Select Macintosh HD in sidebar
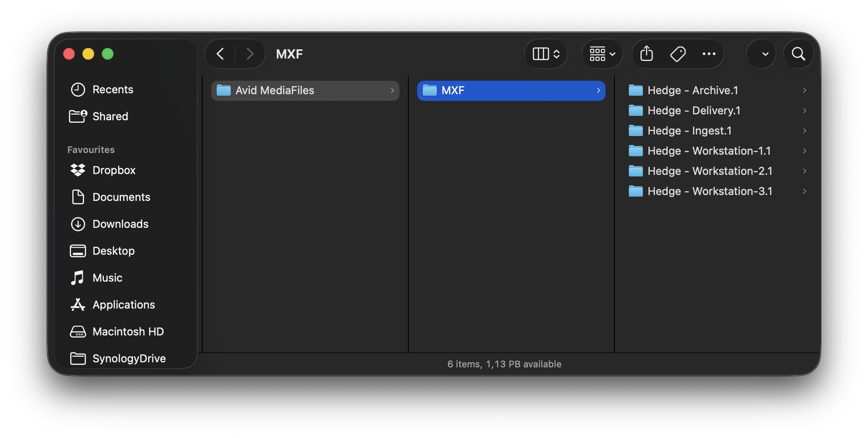Image resolution: width=868 pixels, height=438 pixels. [x=128, y=332]
